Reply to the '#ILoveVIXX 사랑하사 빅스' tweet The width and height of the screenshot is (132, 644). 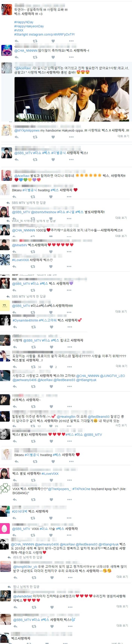(x=14, y=266)
